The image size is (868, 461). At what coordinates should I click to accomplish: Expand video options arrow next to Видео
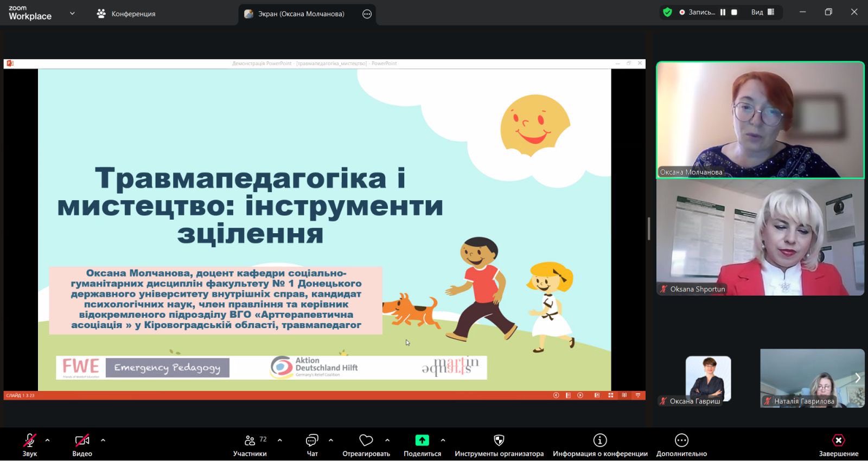pyautogui.click(x=103, y=440)
